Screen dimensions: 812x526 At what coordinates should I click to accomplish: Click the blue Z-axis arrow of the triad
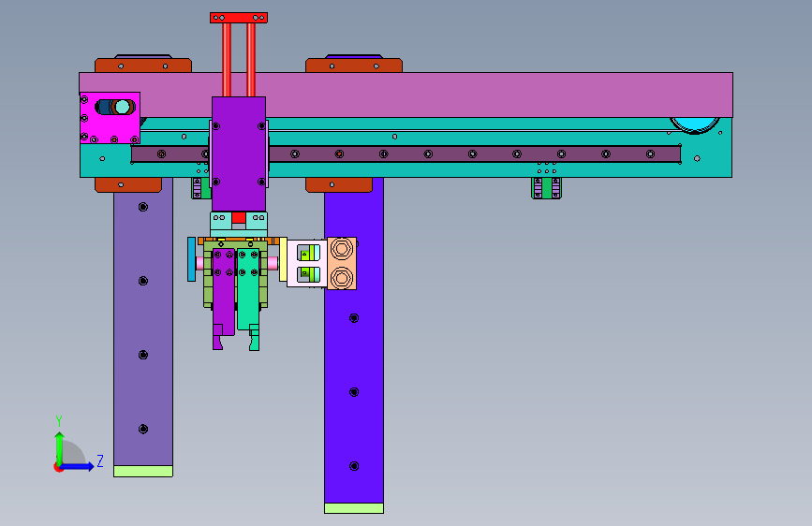click(77, 466)
